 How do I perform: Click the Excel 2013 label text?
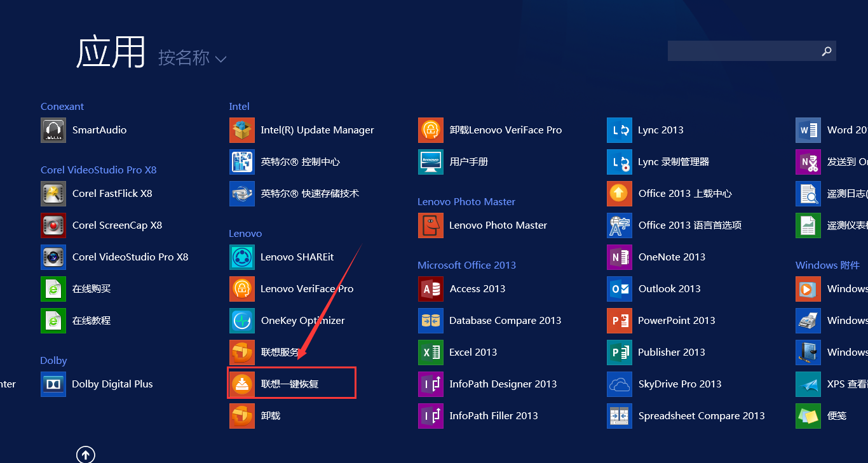[473, 352]
